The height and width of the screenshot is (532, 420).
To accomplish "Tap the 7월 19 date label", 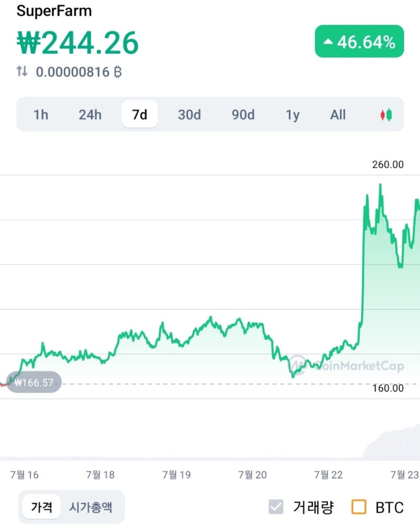I will (x=176, y=475).
